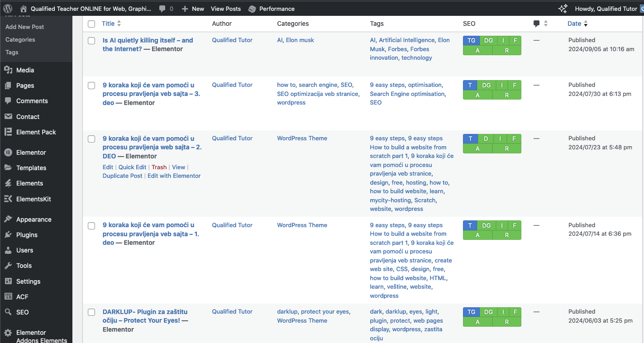Click the comments bubble in admin bar
The image size is (644, 343).
(162, 9)
